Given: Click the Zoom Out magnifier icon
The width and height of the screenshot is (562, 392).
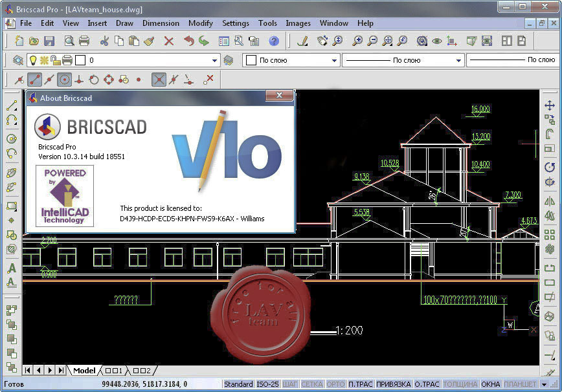Looking at the screenshot, I should (372, 41).
